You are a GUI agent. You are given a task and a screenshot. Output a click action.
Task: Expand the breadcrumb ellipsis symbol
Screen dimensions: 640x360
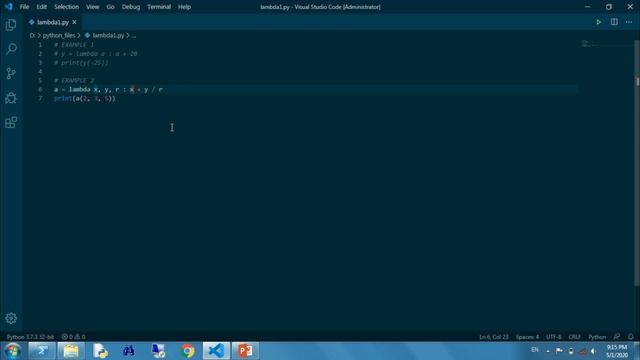coord(134,36)
